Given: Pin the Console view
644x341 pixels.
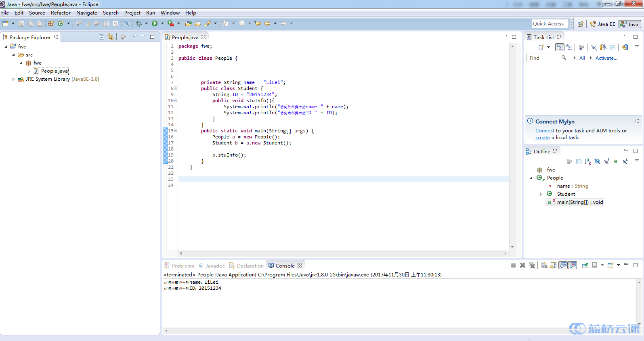Looking at the screenshot, I should tap(585, 266).
